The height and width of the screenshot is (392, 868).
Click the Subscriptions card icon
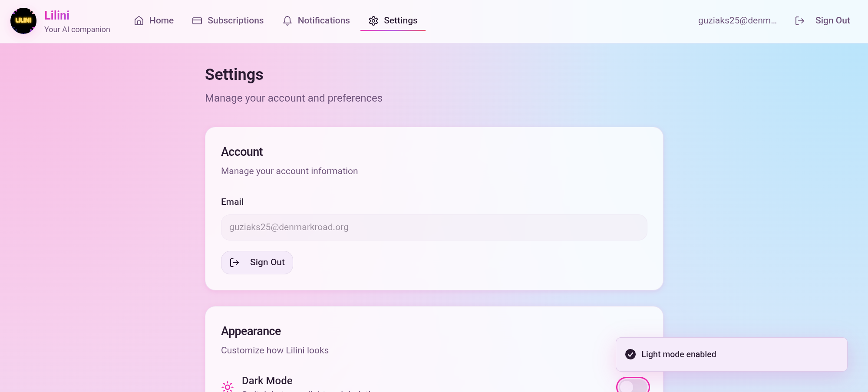tap(197, 20)
